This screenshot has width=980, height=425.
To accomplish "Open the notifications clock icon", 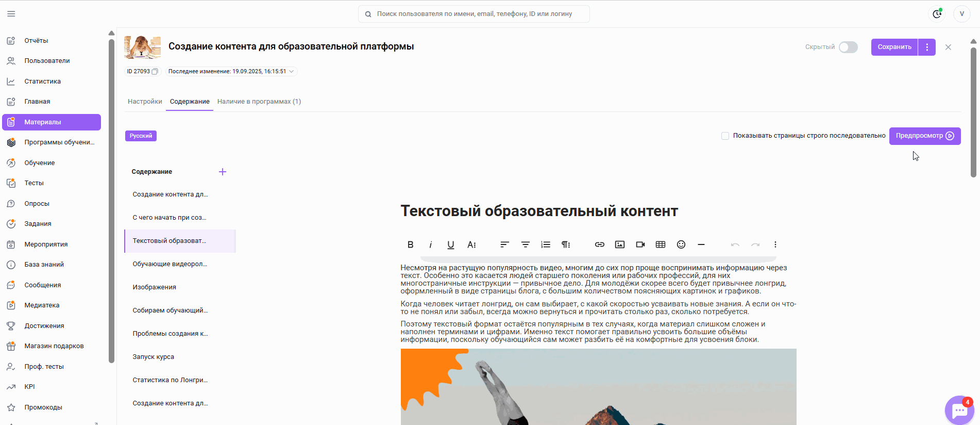I will coord(937,14).
